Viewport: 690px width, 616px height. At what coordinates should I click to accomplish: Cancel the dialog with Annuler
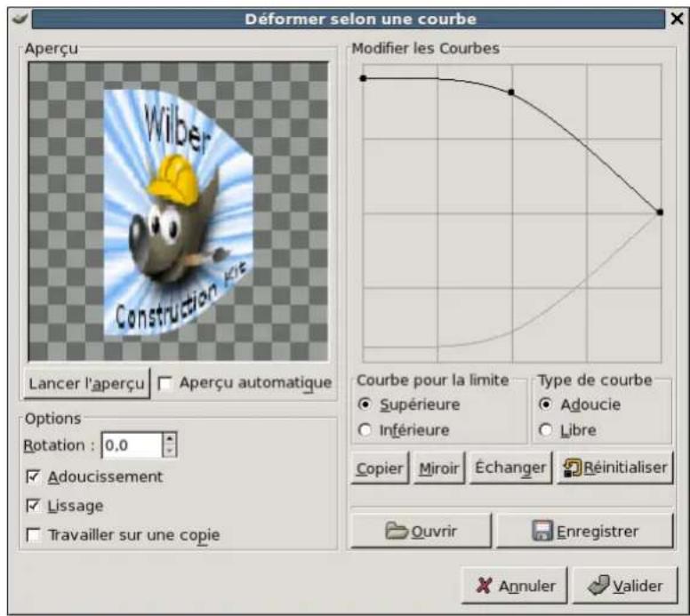pyautogui.click(x=515, y=586)
